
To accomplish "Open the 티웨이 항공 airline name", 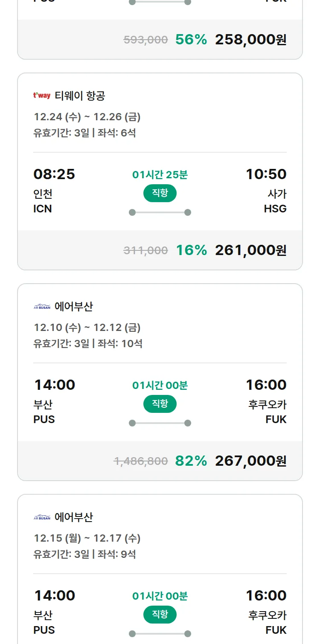I will (80, 96).
